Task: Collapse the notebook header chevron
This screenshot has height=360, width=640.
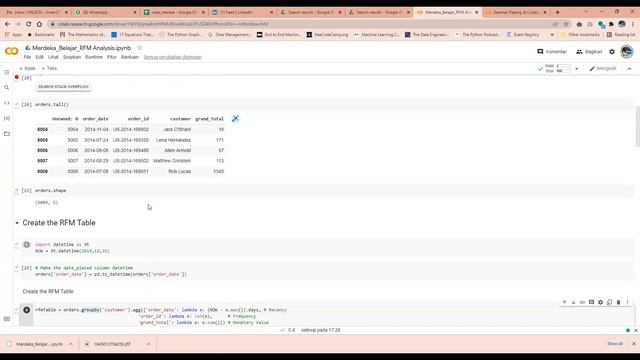Action: 629,69
